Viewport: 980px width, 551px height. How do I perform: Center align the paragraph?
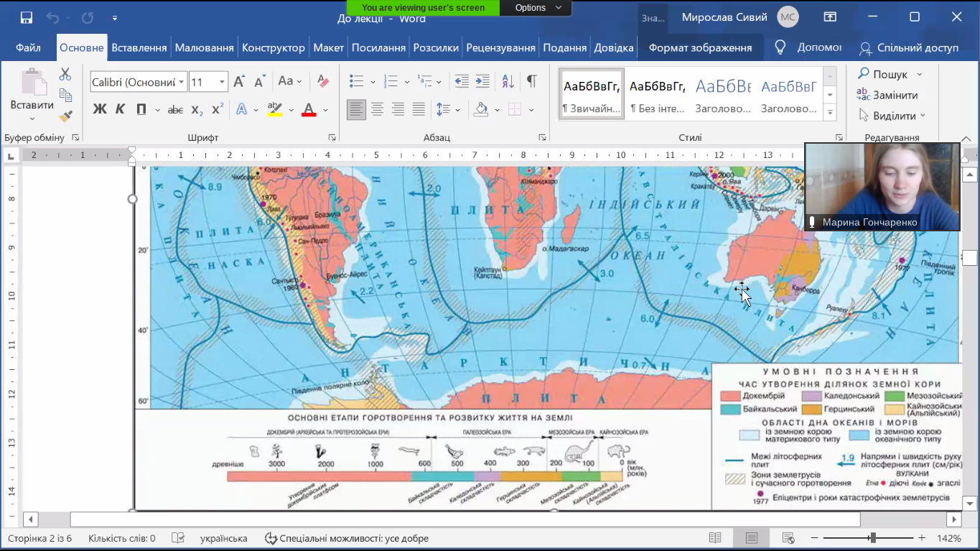[x=377, y=109]
